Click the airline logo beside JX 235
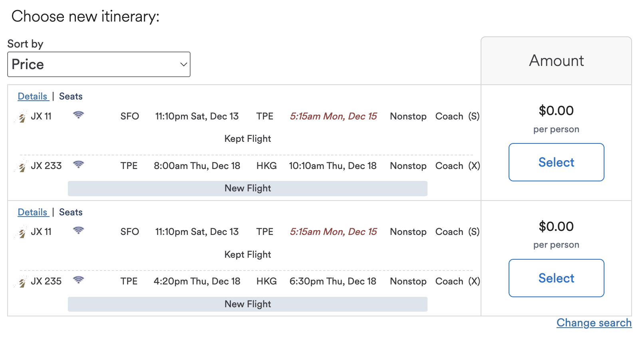Image resolution: width=644 pixels, height=338 pixels. click(x=22, y=282)
